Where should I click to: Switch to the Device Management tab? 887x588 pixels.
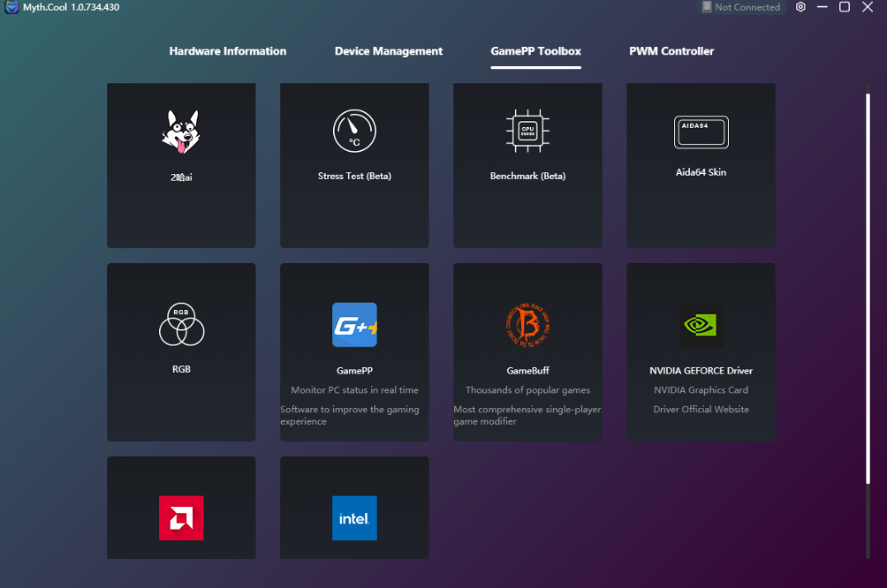[x=389, y=51]
